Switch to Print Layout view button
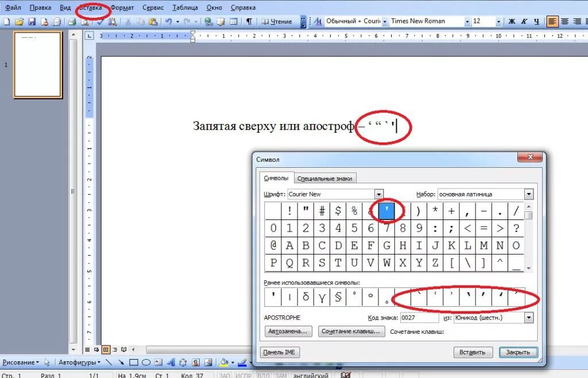 pos(106,349)
